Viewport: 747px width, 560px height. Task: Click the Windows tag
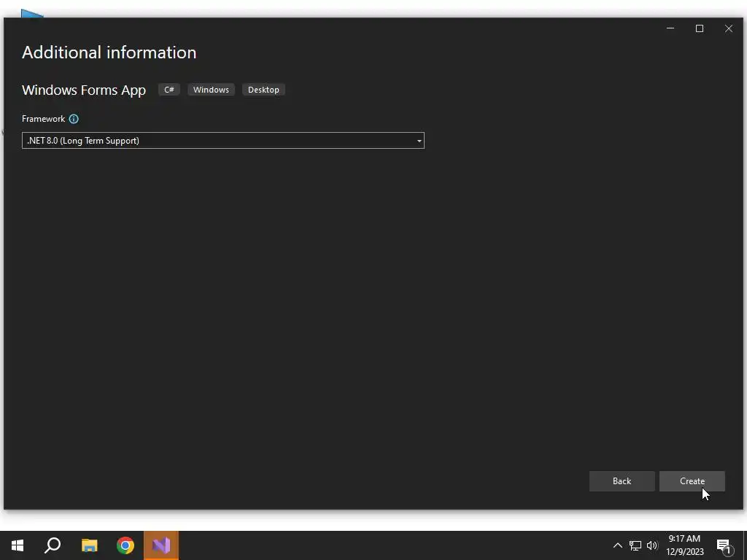point(211,90)
